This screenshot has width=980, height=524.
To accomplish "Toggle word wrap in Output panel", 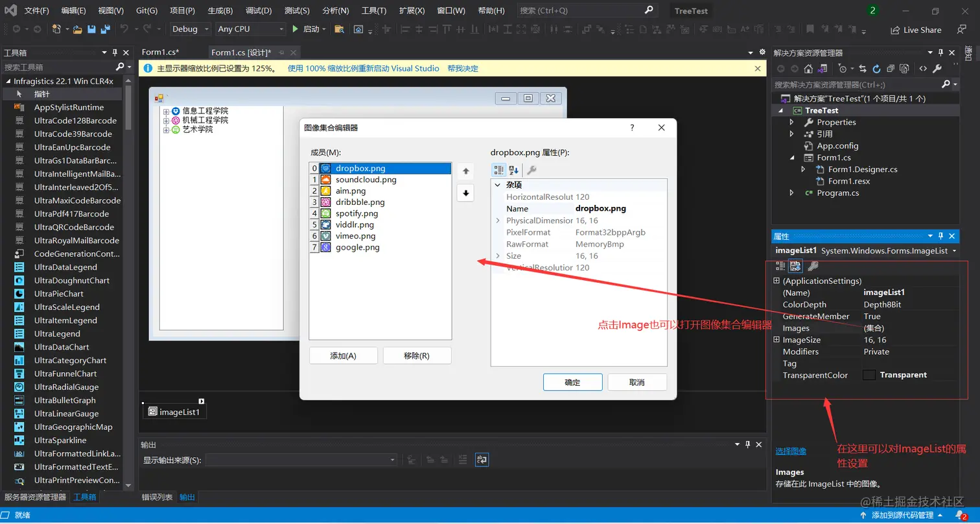I will pos(482,460).
